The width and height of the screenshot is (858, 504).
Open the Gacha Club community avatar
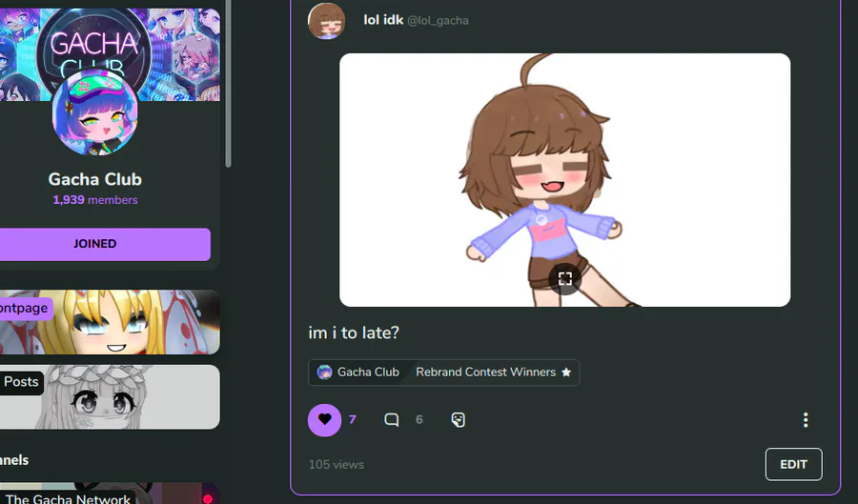[94, 113]
